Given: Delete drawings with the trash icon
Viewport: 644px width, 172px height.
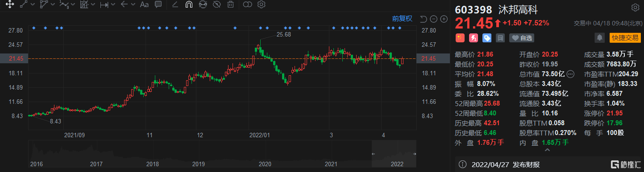Looking at the screenshot, I should (230, 5).
